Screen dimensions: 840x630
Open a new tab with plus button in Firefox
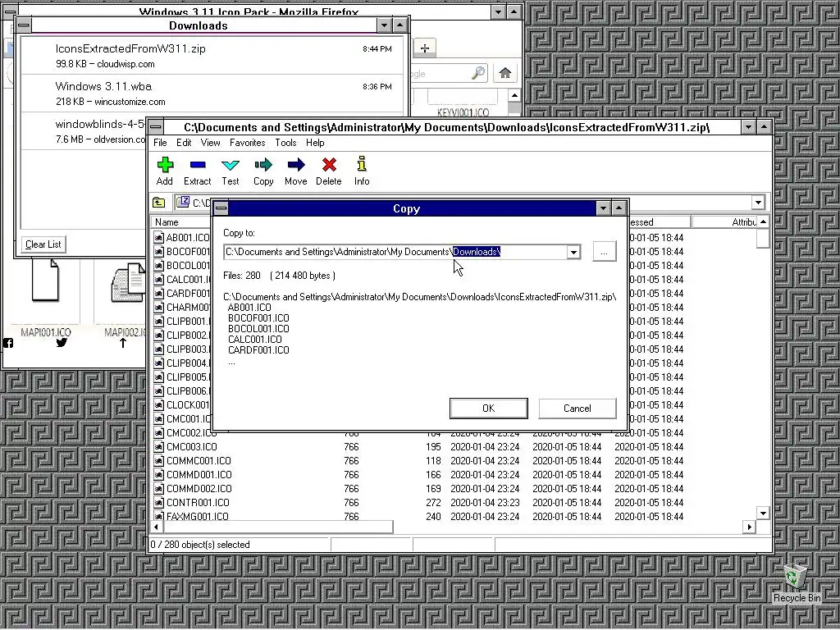click(x=425, y=48)
